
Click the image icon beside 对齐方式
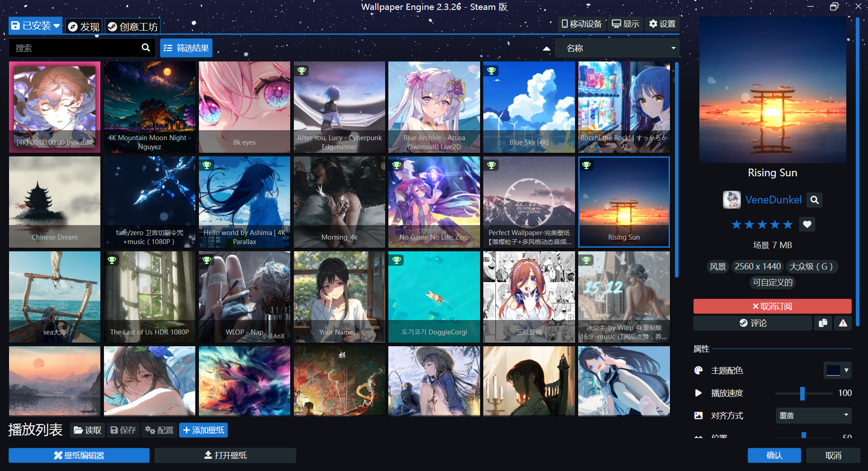pos(698,415)
